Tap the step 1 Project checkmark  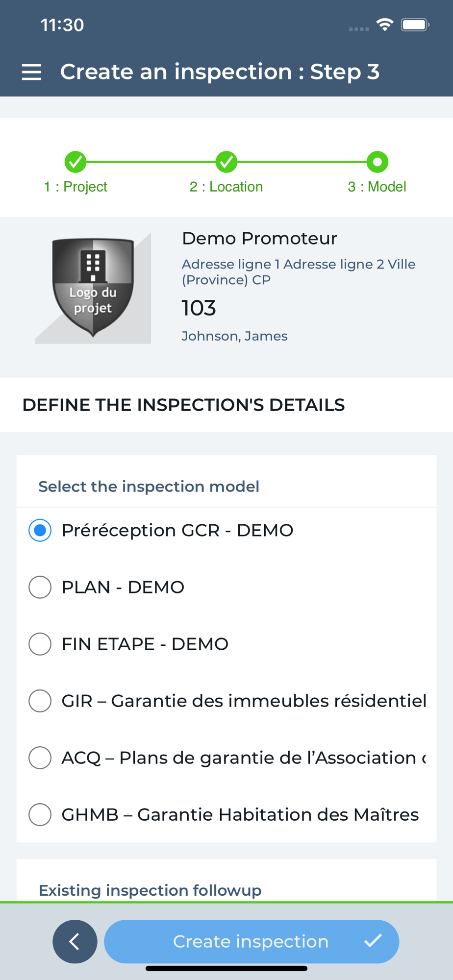tap(75, 162)
